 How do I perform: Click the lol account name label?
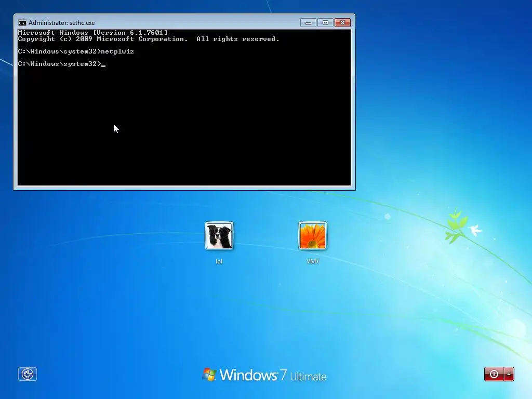coord(219,261)
